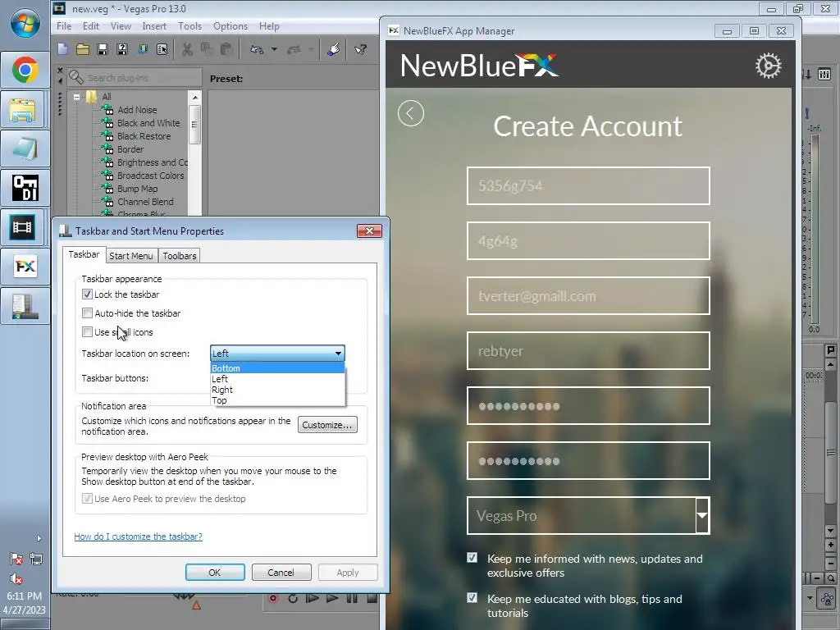
Task: Open Project Properties icon in Vegas toolbar
Action: click(162, 49)
